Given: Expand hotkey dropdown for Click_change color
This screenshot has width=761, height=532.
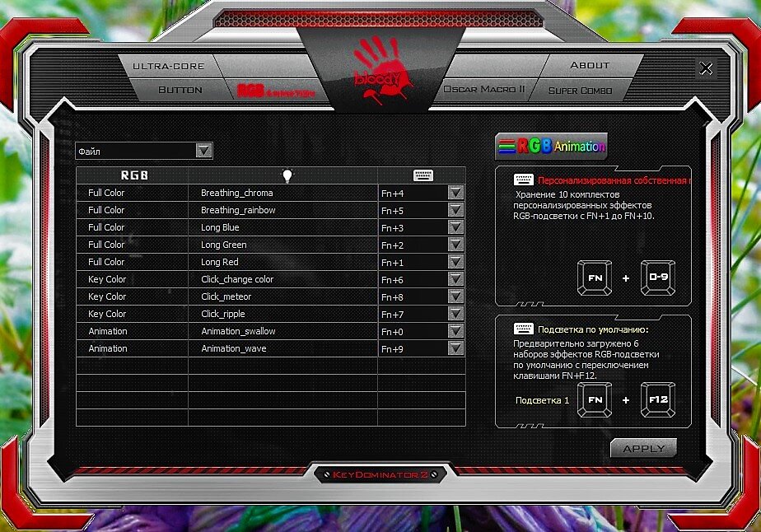Looking at the screenshot, I should (x=455, y=279).
